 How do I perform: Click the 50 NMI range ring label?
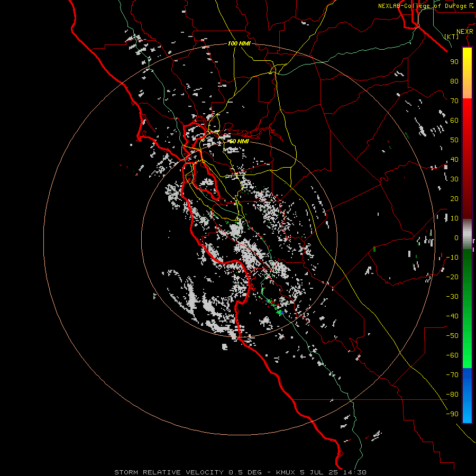[239, 141]
